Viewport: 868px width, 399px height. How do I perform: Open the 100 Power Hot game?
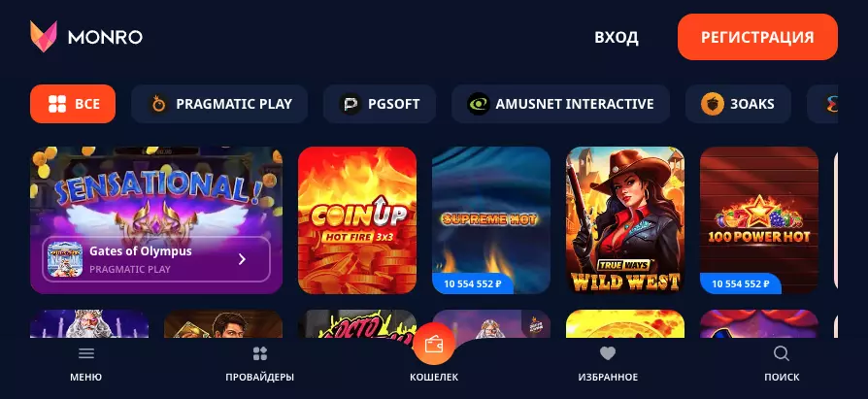point(759,220)
